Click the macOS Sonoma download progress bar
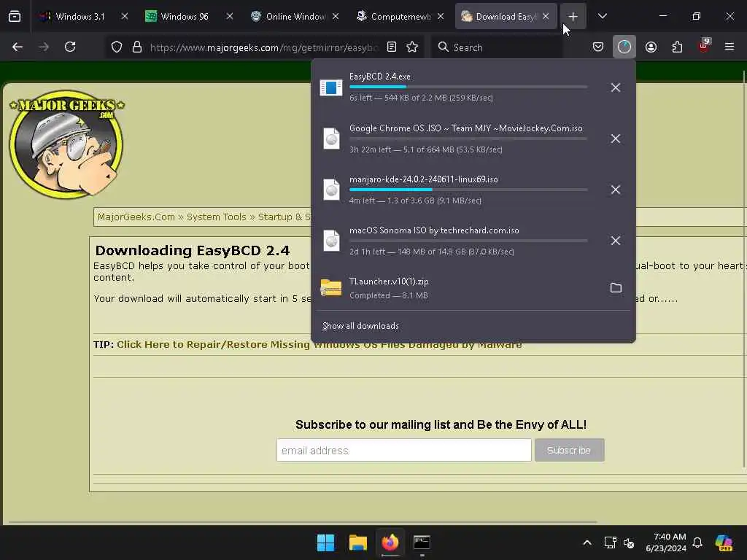Screen dimensions: 747x560 coord(468,241)
